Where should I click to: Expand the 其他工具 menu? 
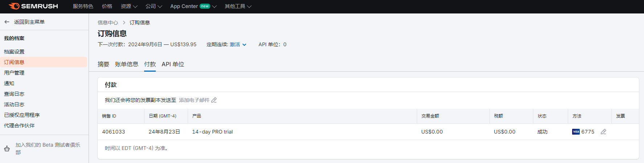tap(238, 6)
